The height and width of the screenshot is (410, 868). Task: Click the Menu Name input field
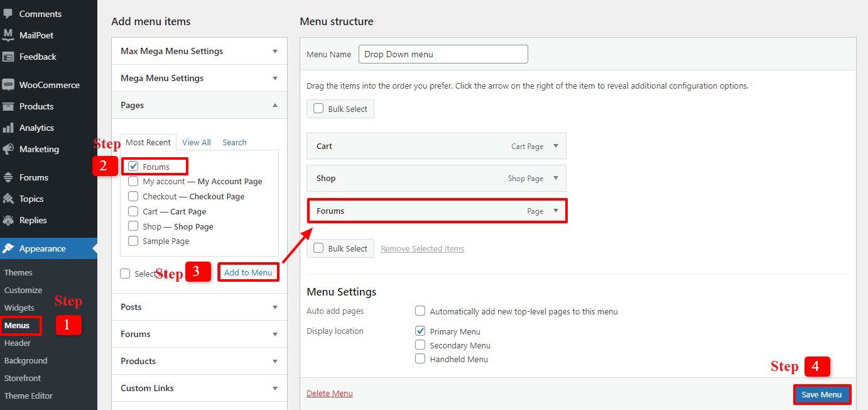pos(443,54)
